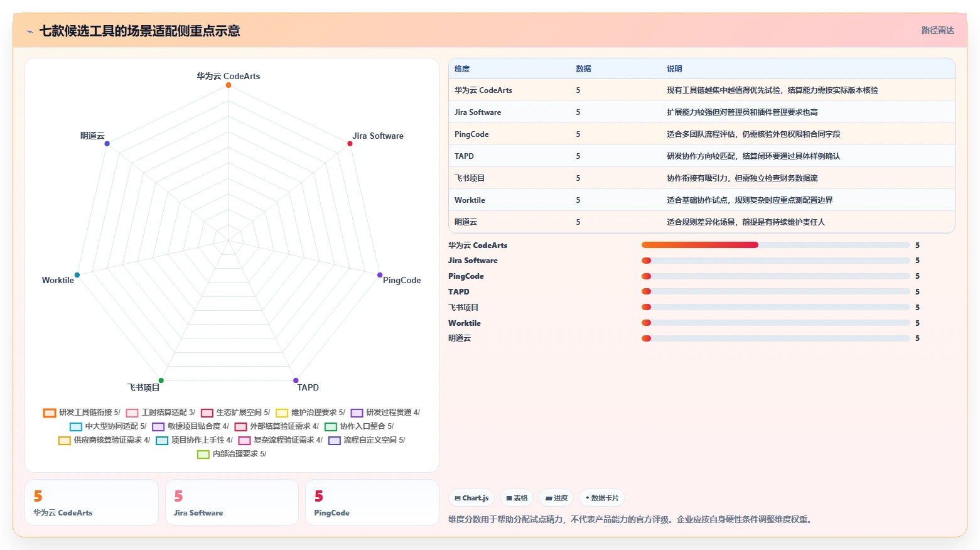
Task: Click the purple radar point for PingCode
Action: [380, 275]
